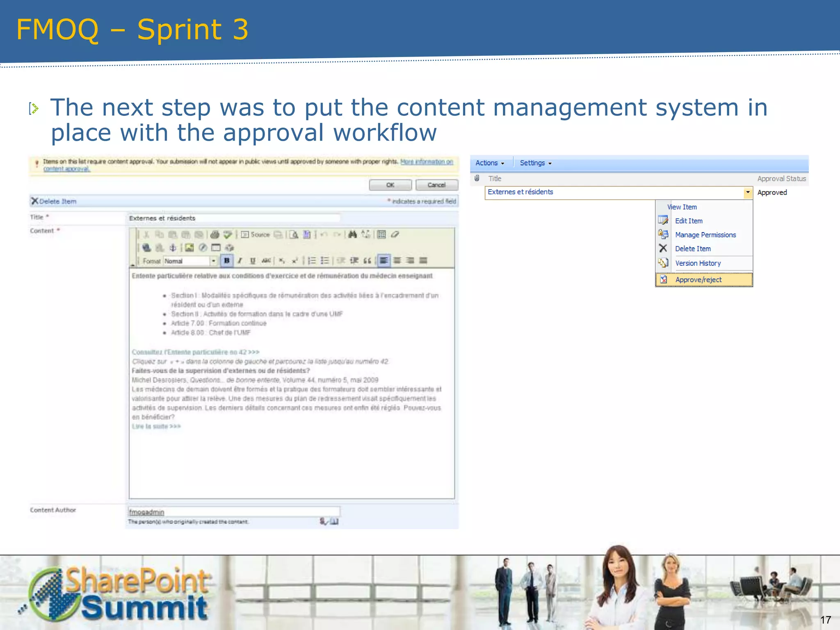840x630 pixels.
Task: Select Approve/reject menu entry
Action: [x=704, y=280]
